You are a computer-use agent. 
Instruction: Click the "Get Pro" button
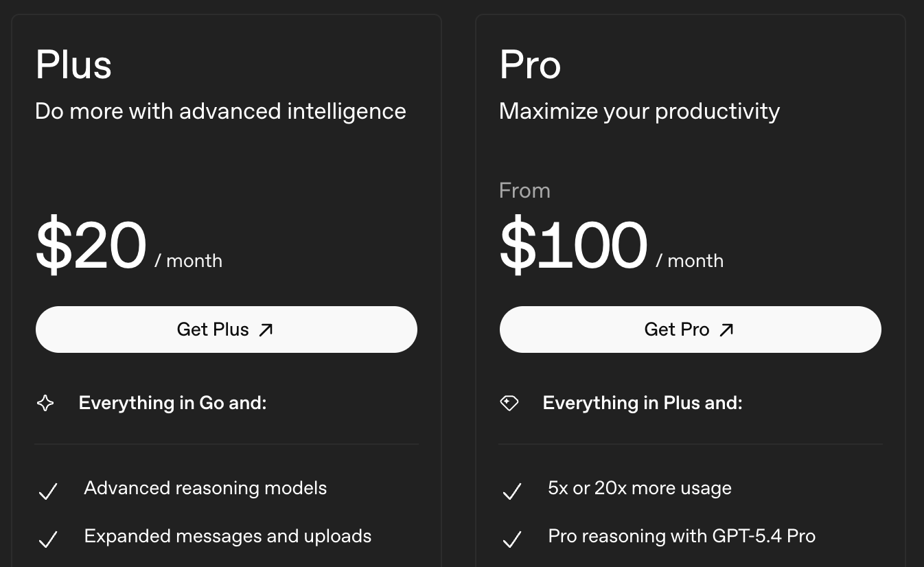(691, 329)
